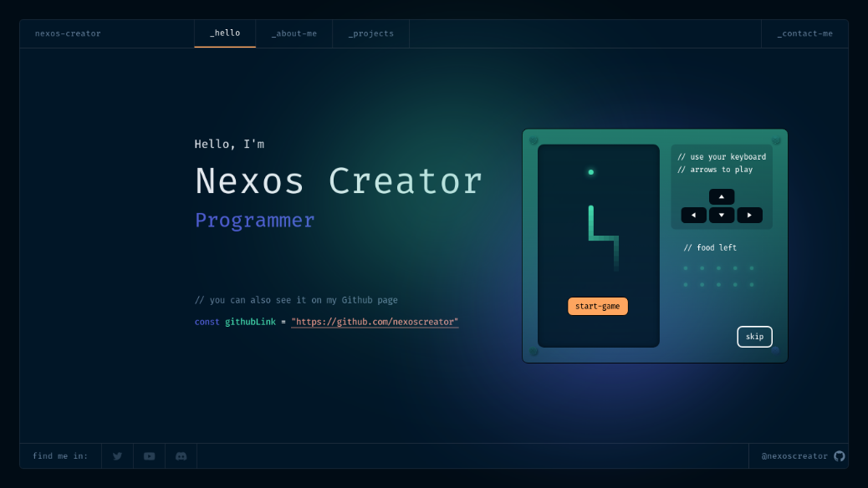This screenshot has height=488, width=868.
Task: Open the _projects tab
Action: [x=371, y=33]
